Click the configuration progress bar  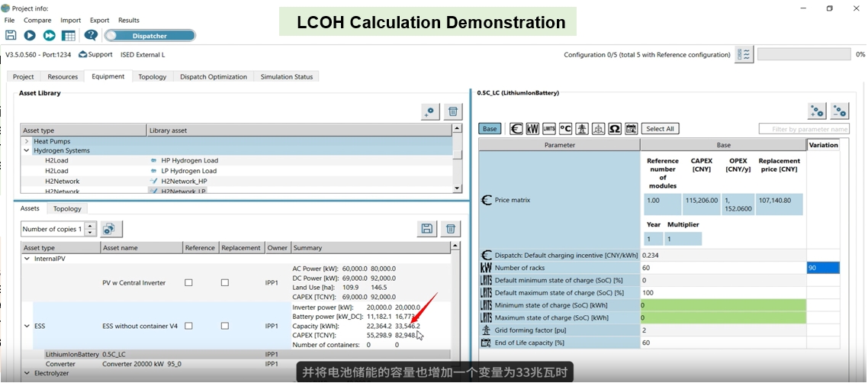[x=804, y=54]
